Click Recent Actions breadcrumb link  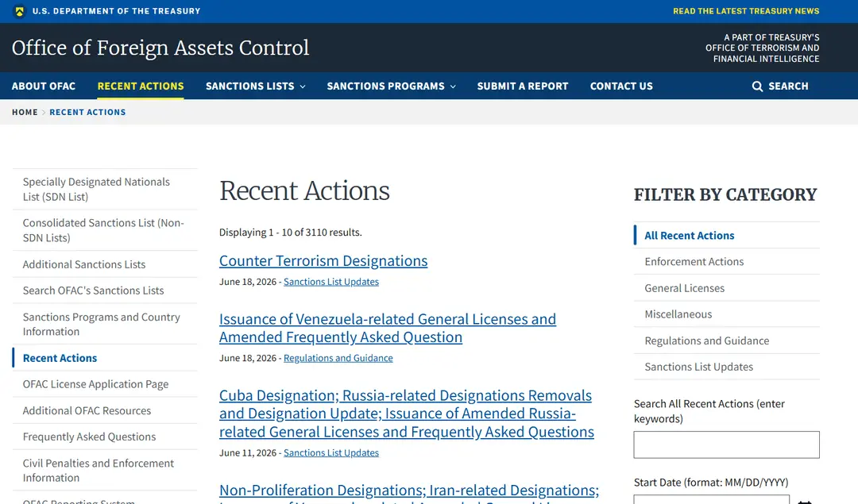(x=87, y=112)
